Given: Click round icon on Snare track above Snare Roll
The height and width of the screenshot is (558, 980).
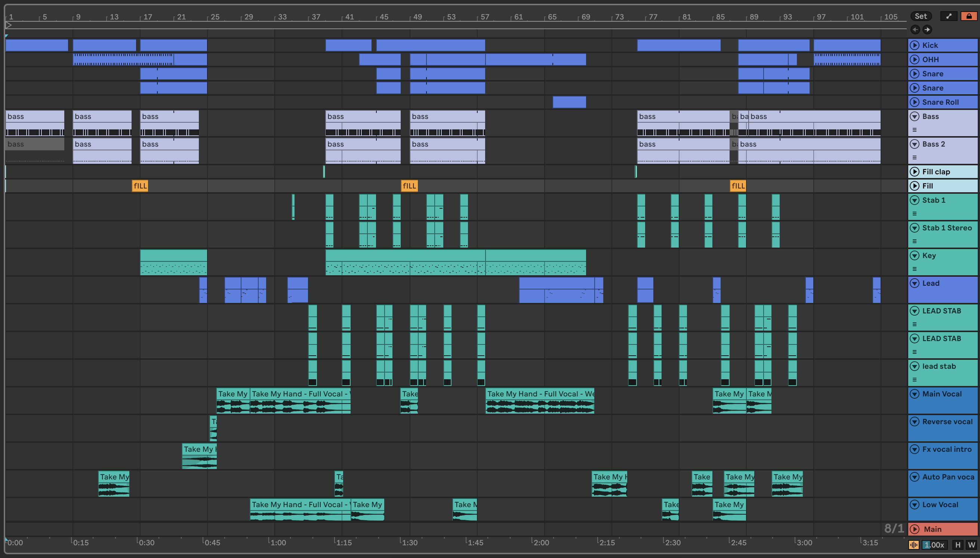Looking at the screenshot, I should (x=915, y=88).
